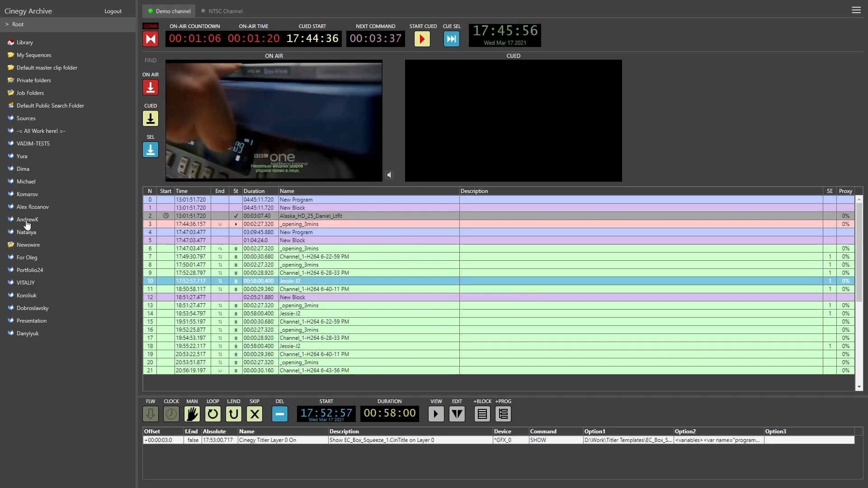The image size is (868, 488).
Task: Click the EDIT trim icon
Action: point(457,413)
